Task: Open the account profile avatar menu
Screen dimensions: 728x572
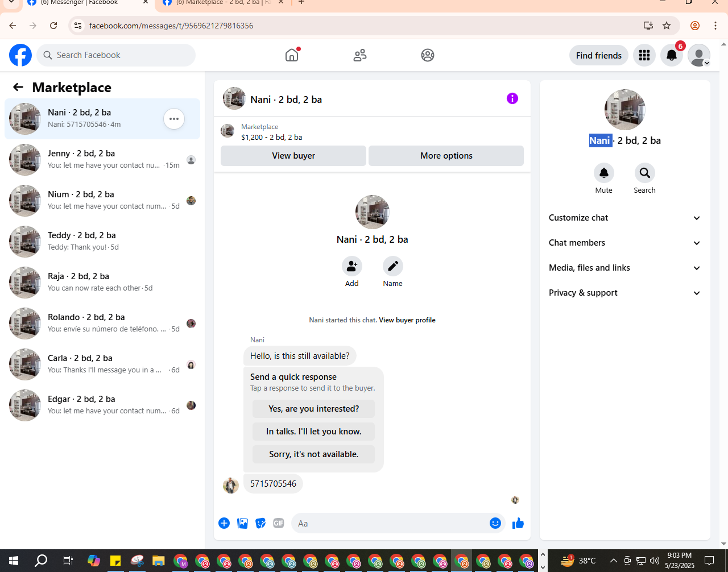Action: 699,55
